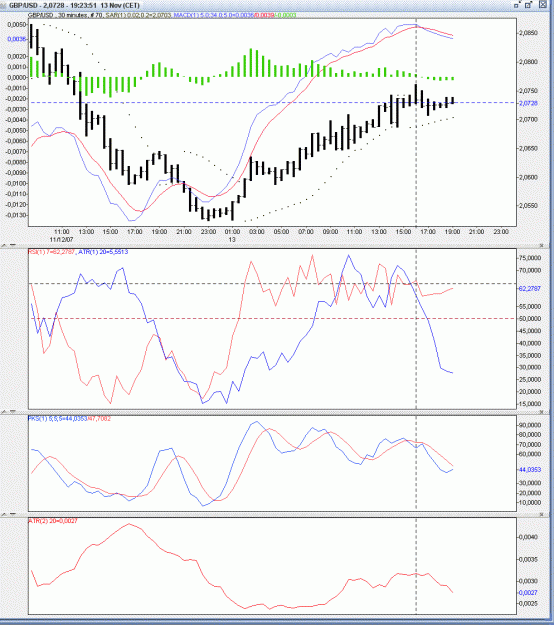Click the 11/12/07 date label on the time axis
Image resolution: width=554 pixels, height=625 pixels.
coord(61,240)
